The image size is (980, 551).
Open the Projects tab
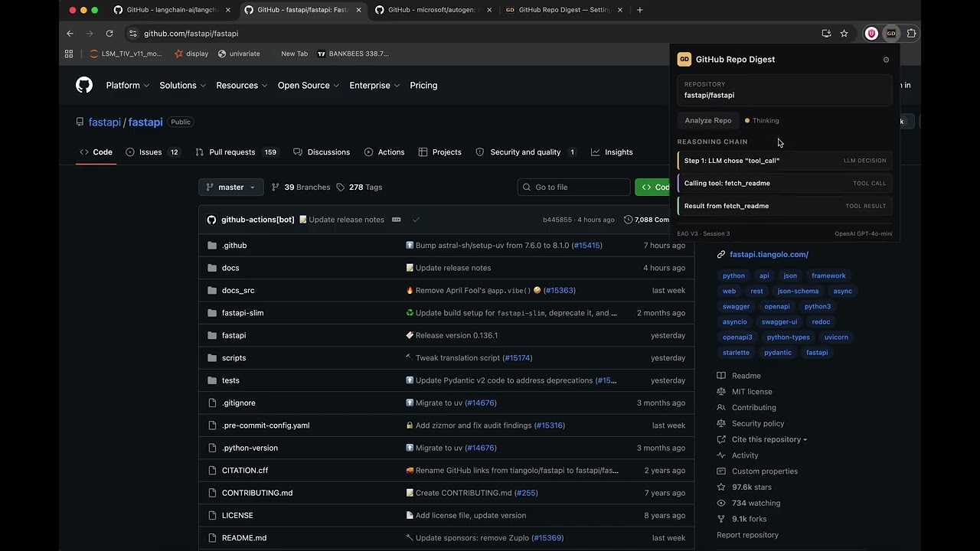(439, 152)
